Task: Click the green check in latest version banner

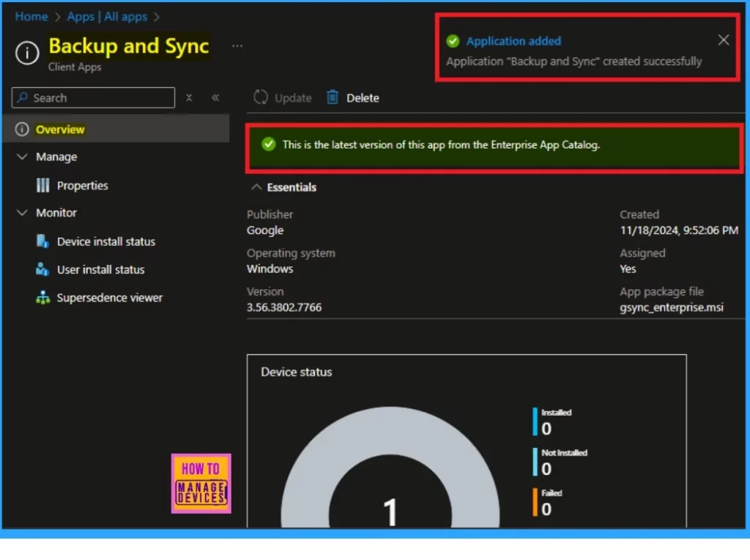Action: click(269, 144)
